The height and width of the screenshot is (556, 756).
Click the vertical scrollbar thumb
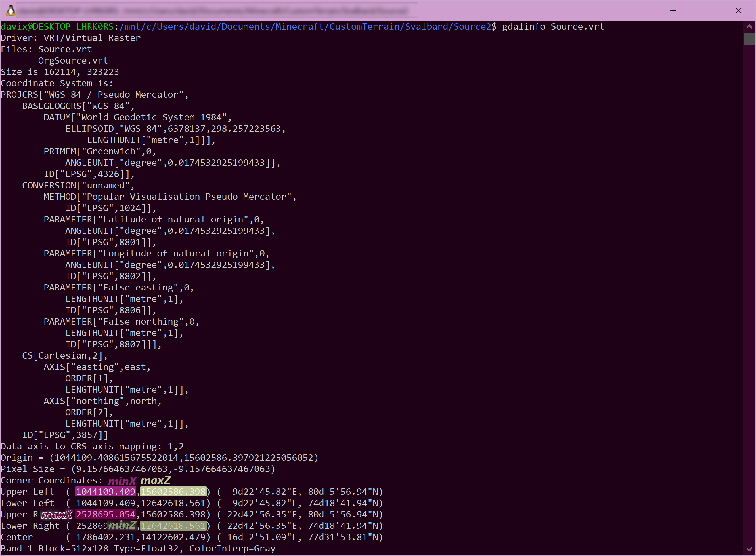point(749,39)
